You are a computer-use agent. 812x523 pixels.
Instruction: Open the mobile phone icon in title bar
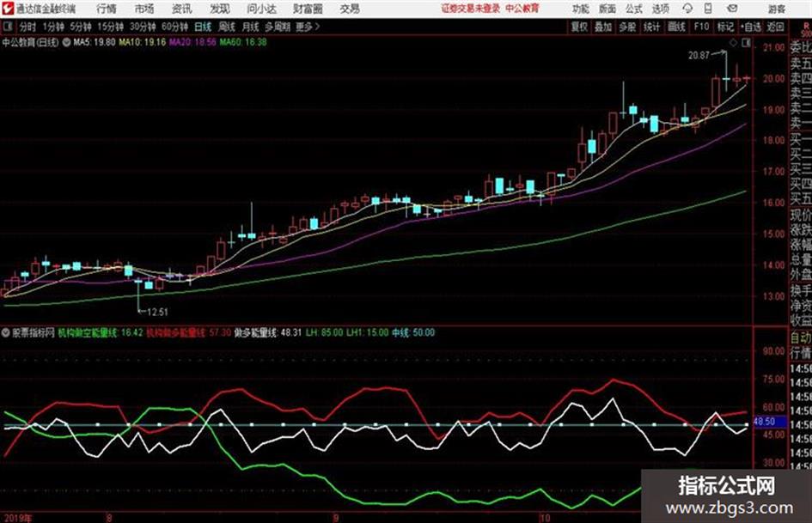[708, 9]
